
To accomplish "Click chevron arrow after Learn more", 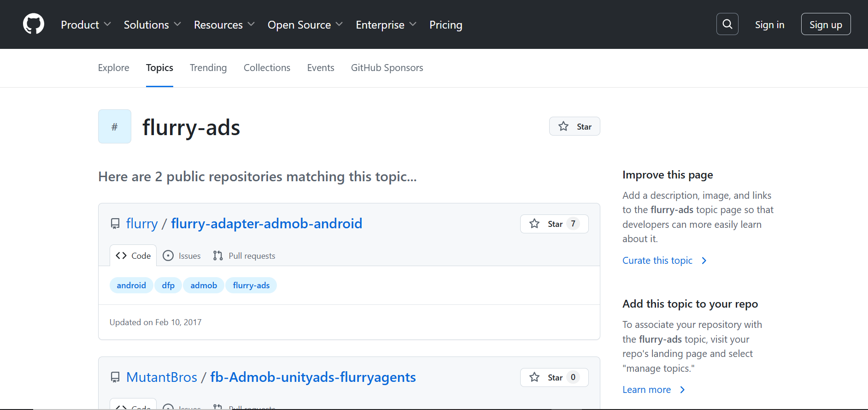I will coord(682,390).
